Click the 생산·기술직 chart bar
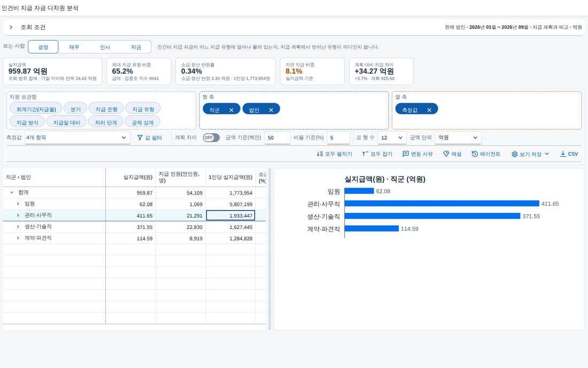588x368 pixels. point(432,216)
